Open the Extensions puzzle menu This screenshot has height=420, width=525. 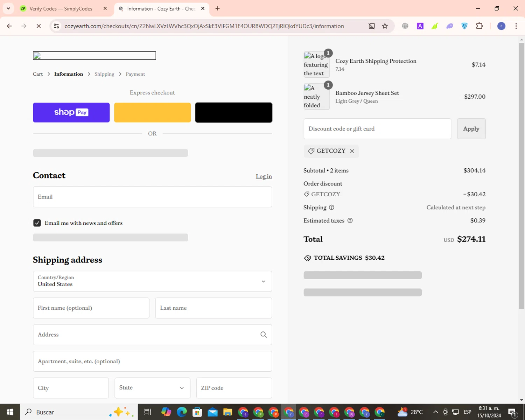click(x=479, y=26)
